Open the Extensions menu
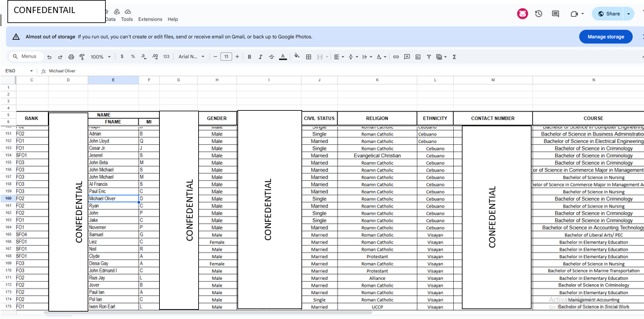 point(150,19)
